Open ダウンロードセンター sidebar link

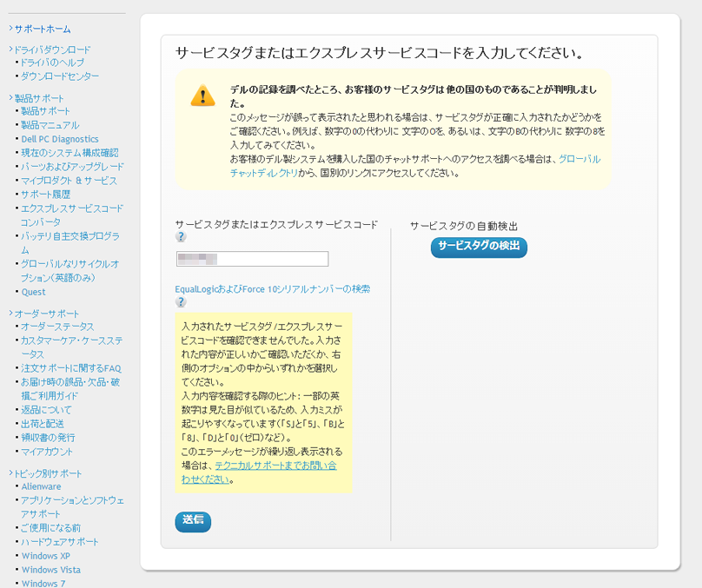[x=60, y=76]
